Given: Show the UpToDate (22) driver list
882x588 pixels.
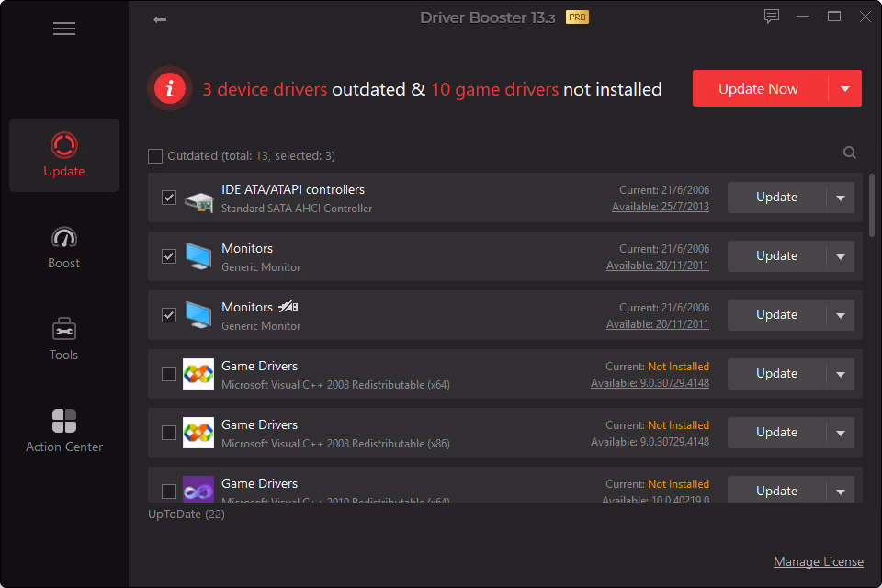Looking at the screenshot, I should point(186,514).
